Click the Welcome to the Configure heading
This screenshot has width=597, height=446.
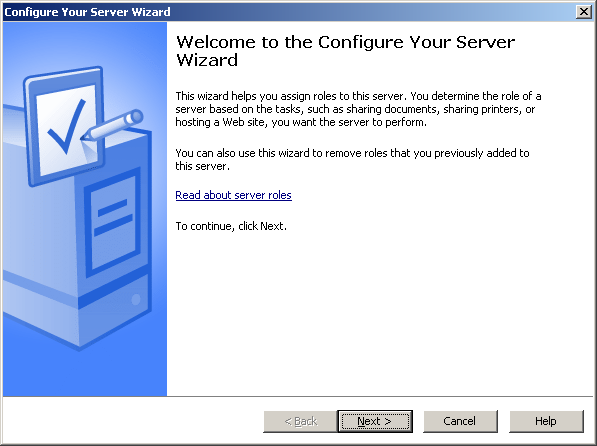point(345,51)
